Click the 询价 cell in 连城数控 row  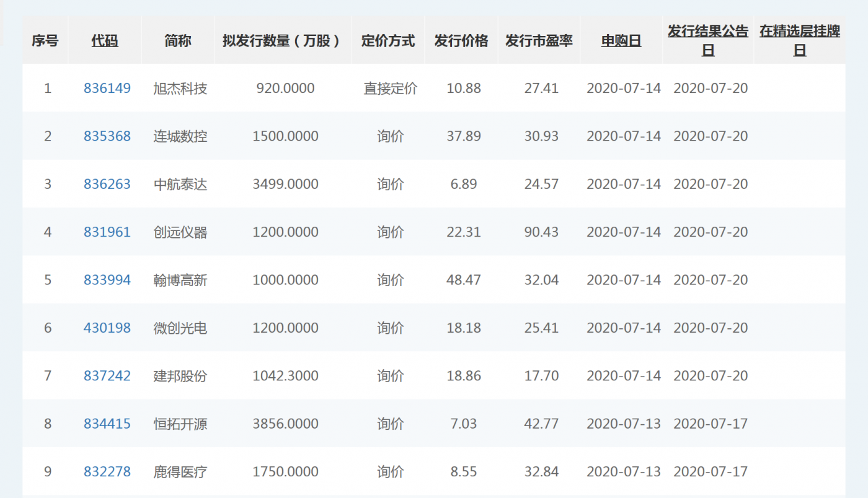coord(391,136)
